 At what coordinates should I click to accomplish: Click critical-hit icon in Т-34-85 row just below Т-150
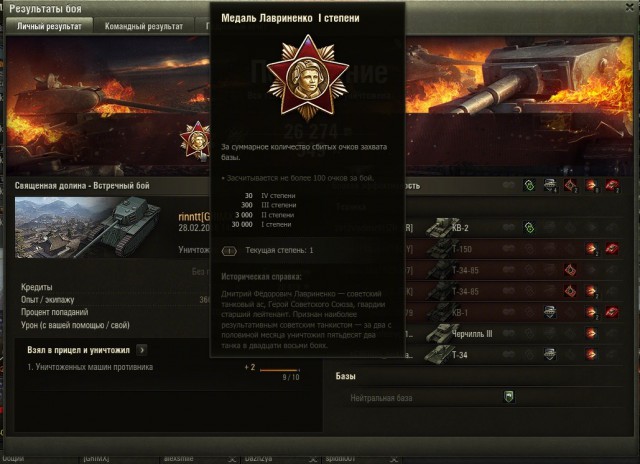pos(570,270)
